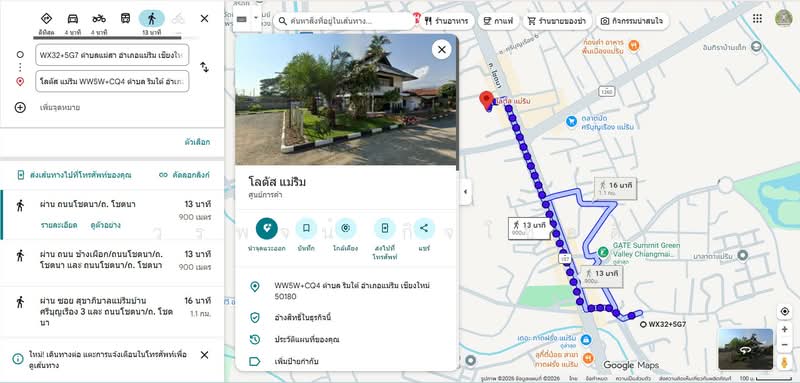Click the WX32+5G7 origin marker
Image resolution: width=800 pixels, height=383 pixels.
tap(643, 324)
